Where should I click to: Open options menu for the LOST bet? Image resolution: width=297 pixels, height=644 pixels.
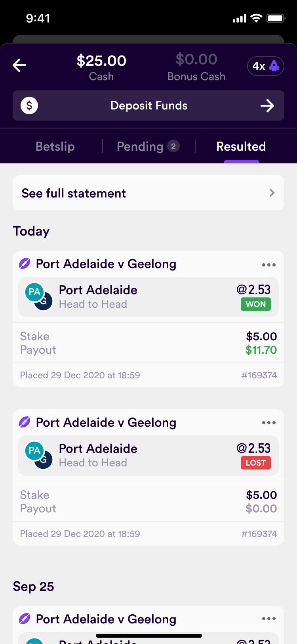(x=269, y=423)
